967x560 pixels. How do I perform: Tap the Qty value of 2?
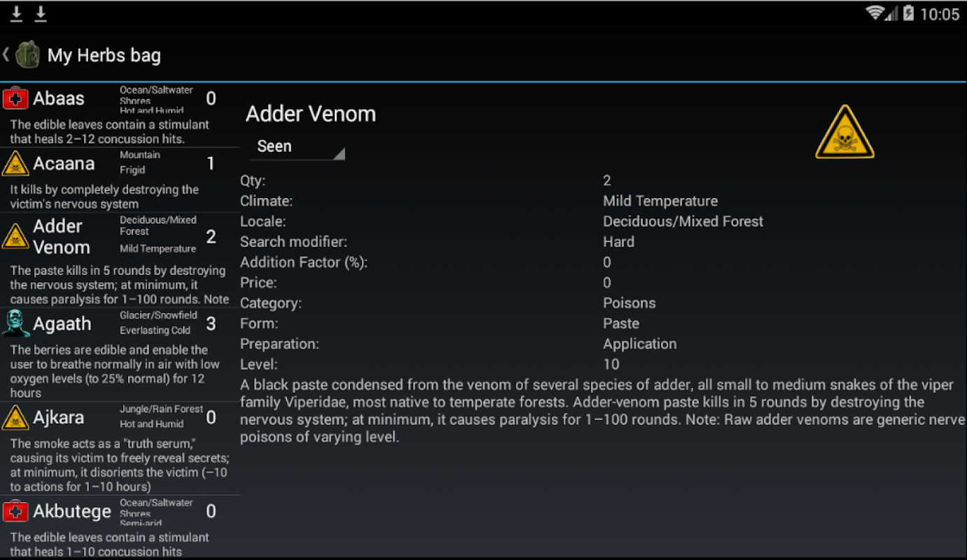[x=607, y=181]
